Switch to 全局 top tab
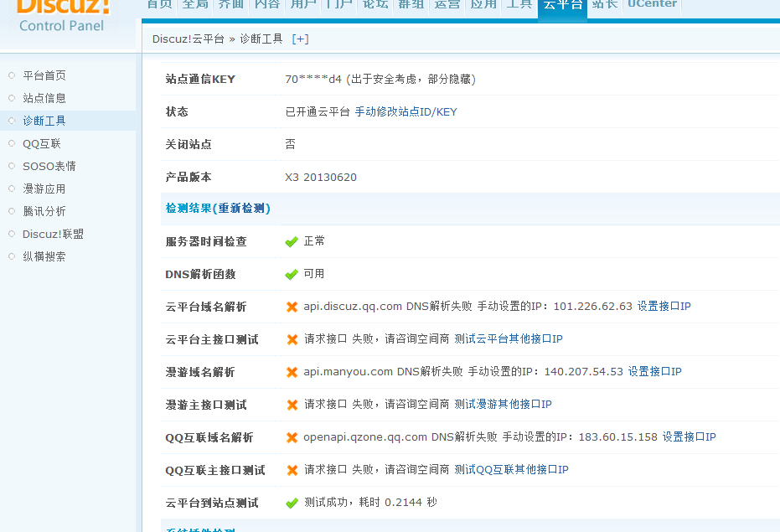 195,6
